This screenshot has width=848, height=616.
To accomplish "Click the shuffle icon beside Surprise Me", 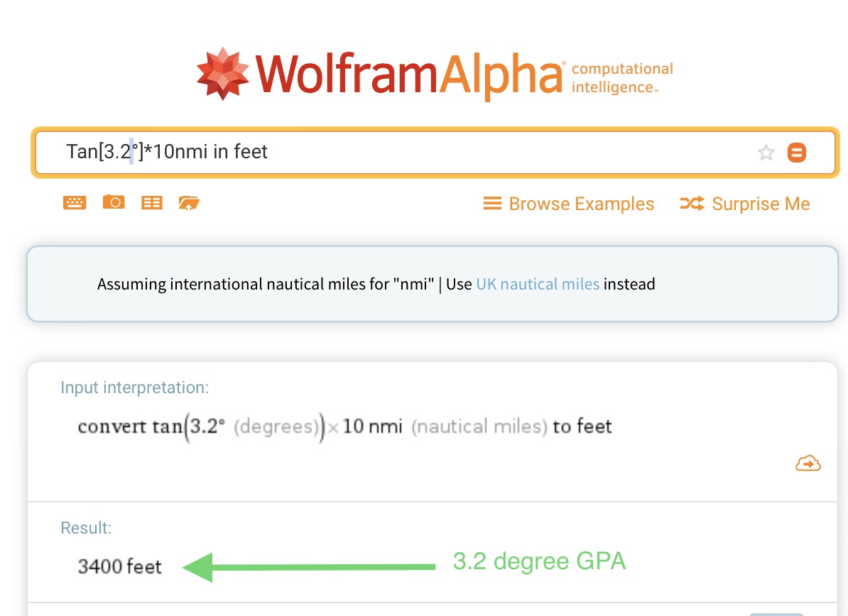I will (692, 204).
